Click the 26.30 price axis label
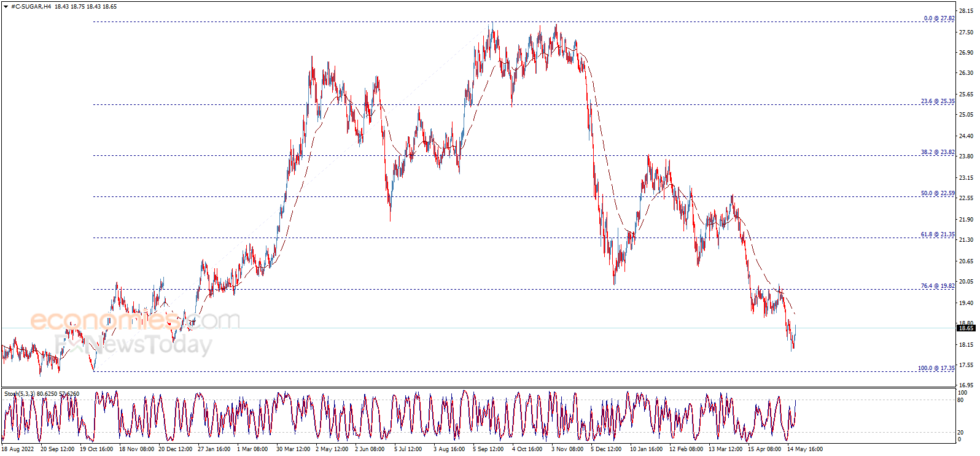980x456 pixels. pos(966,72)
